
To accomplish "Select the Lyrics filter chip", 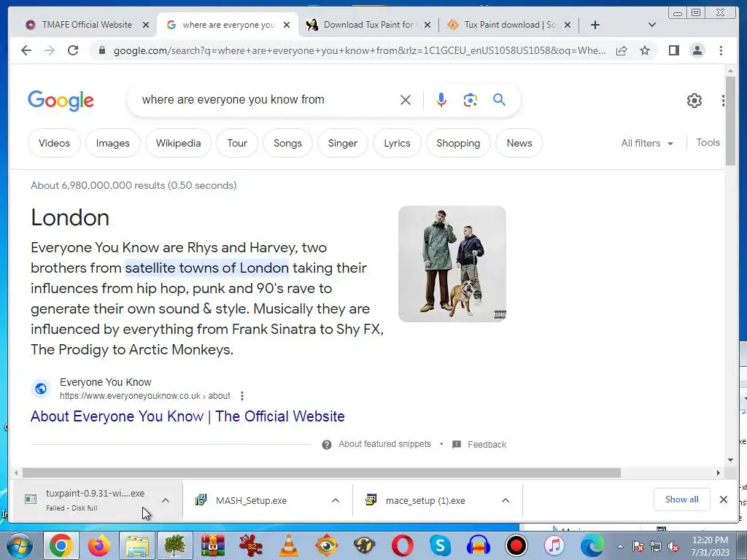I will [x=397, y=143].
